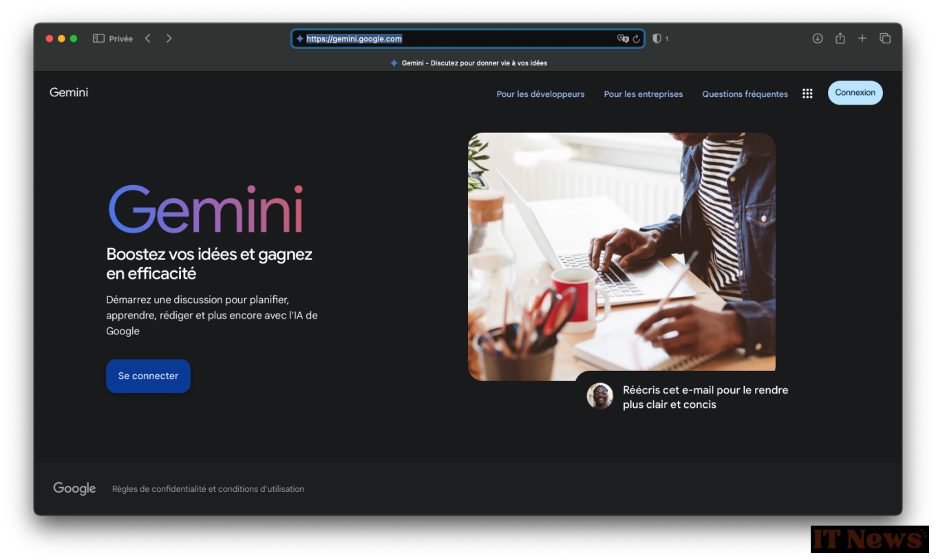The width and height of the screenshot is (936, 560).
Task: Go forward with the right chevron
Action: click(169, 39)
